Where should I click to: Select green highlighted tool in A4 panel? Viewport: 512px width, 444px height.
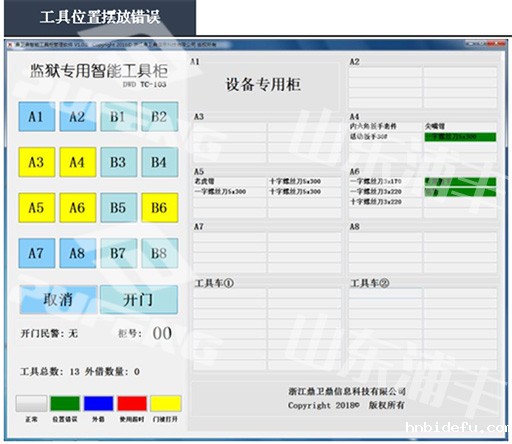pyautogui.click(x=460, y=137)
